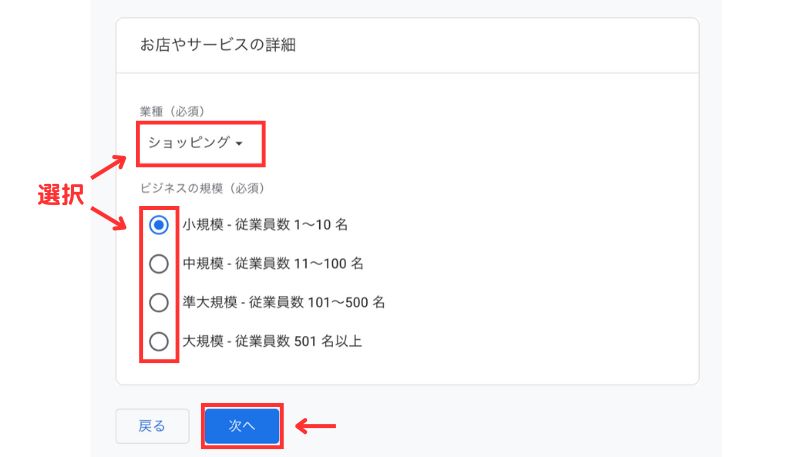Click the red 選択 annotation text
Screen dimensions: 812x457
60,195
